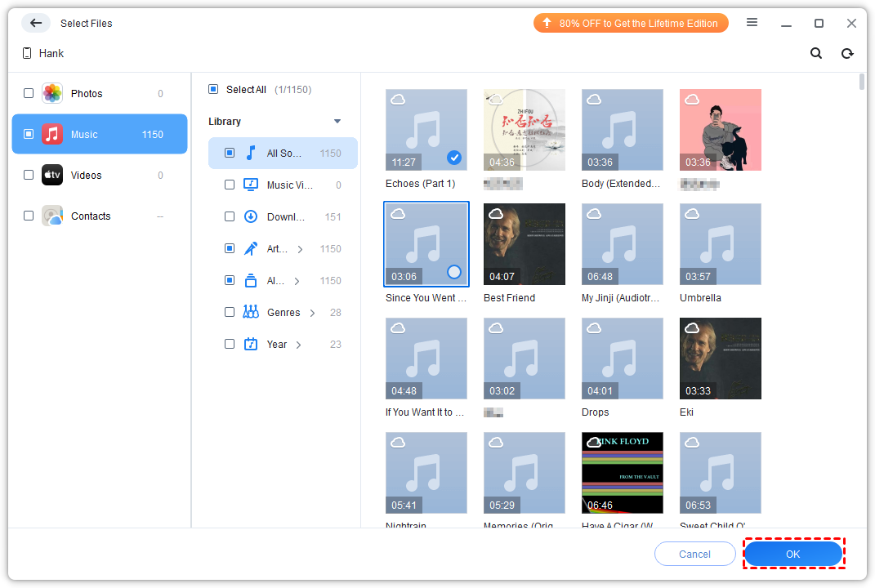Click the Photos app icon

52,93
